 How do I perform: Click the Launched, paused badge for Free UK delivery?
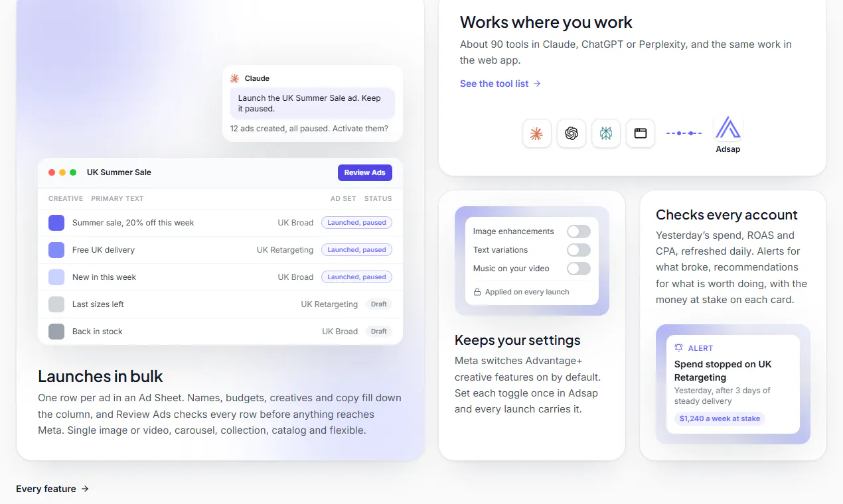[x=356, y=250]
